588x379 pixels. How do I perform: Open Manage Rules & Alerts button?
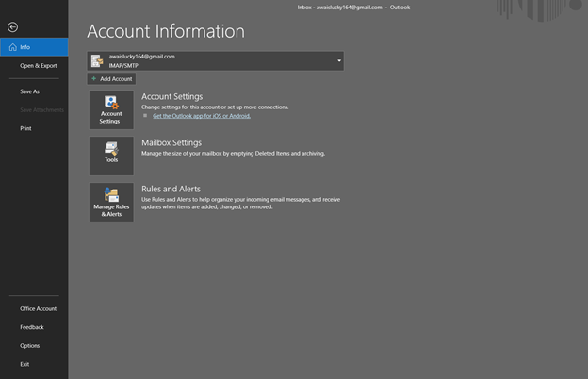(x=111, y=202)
